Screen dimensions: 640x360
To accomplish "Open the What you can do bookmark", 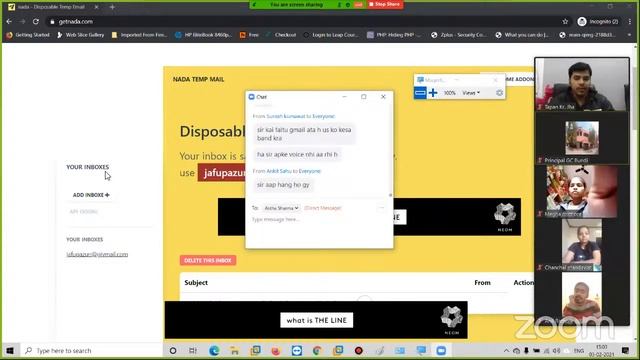I will click(x=522, y=35).
